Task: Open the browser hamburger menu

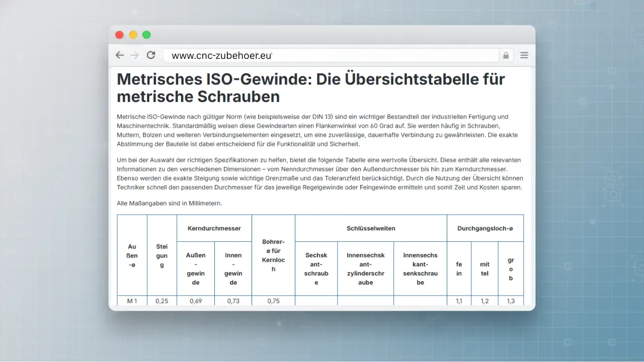Action: click(x=524, y=55)
